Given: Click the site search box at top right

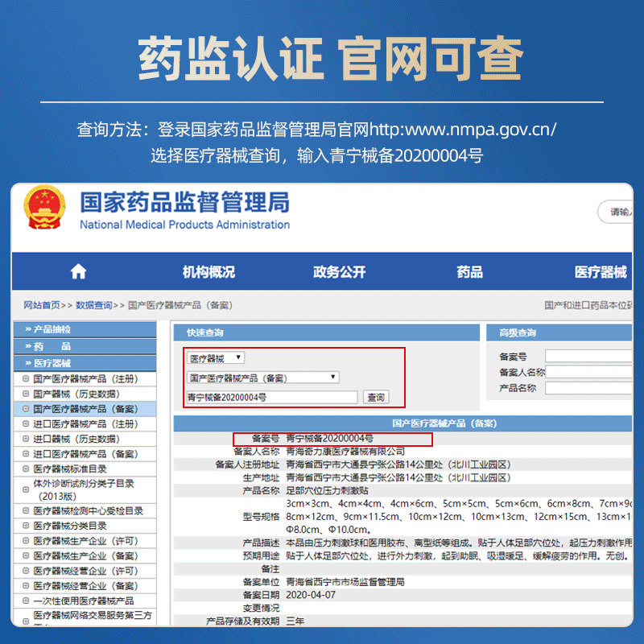Looking at the screenshot, I should tap(615, 212).
